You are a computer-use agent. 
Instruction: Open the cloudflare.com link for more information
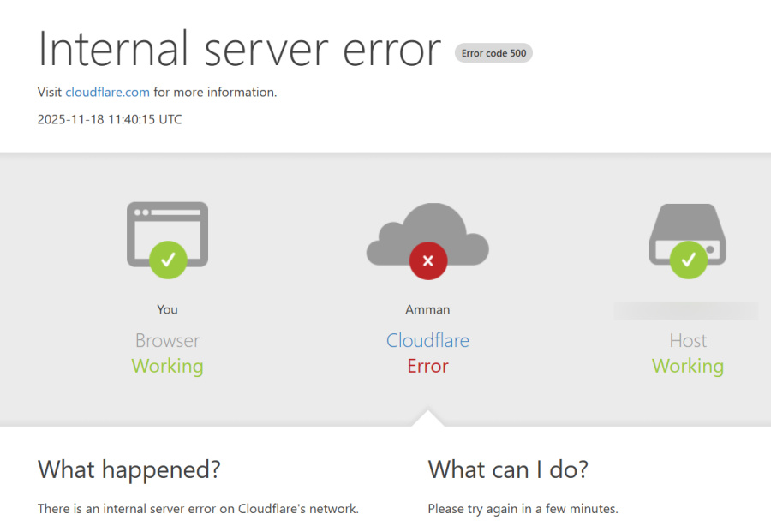coord(107,92)
